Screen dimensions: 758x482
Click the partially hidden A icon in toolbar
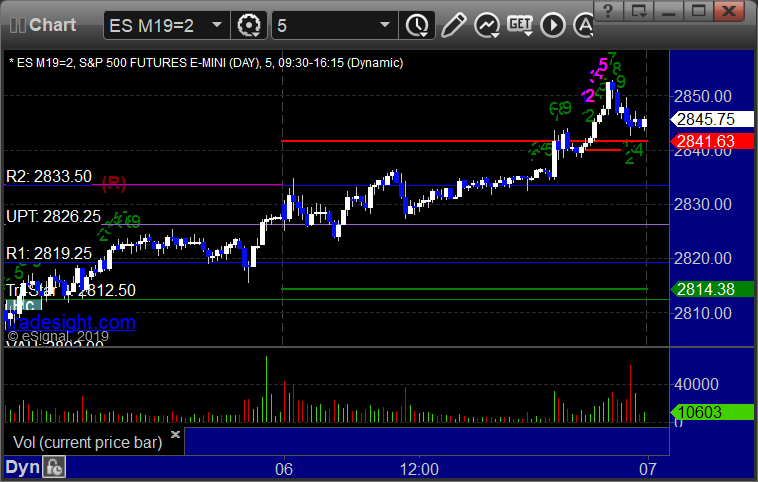(x=583, y=25)
